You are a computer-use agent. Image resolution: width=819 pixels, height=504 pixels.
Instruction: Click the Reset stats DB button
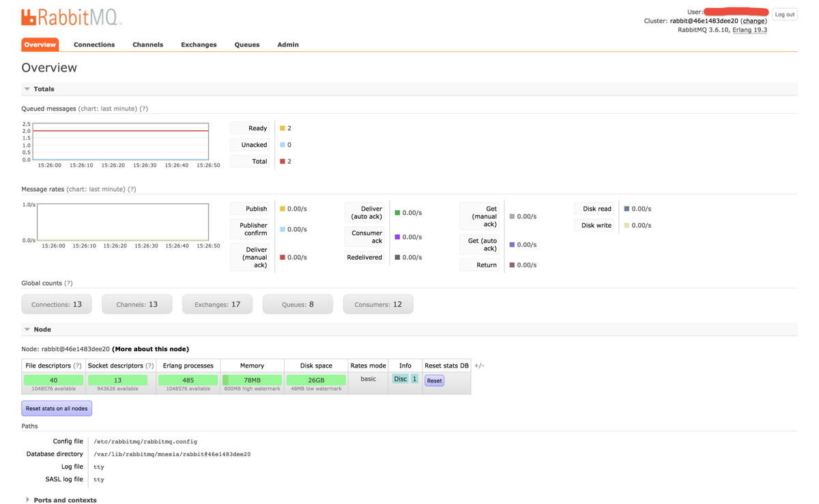point(434,381)
